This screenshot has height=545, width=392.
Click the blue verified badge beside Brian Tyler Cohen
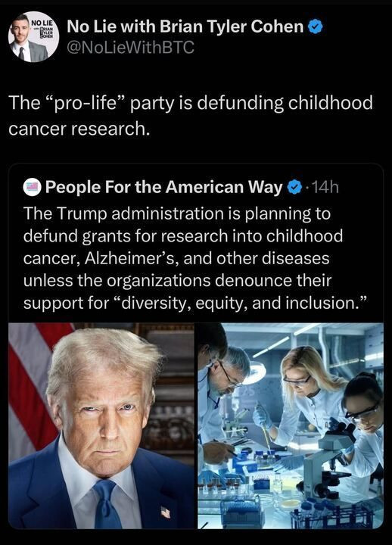[x=316, y=26]
